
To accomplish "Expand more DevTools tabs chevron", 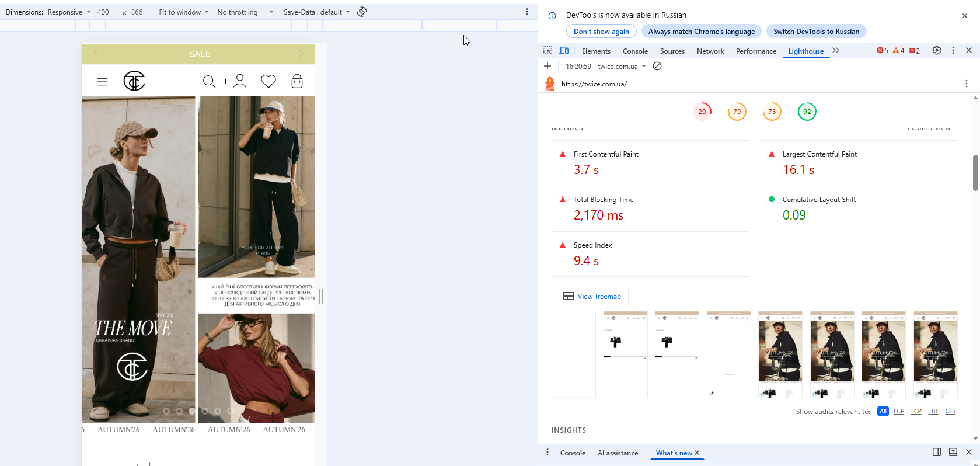I will (836, 51).
